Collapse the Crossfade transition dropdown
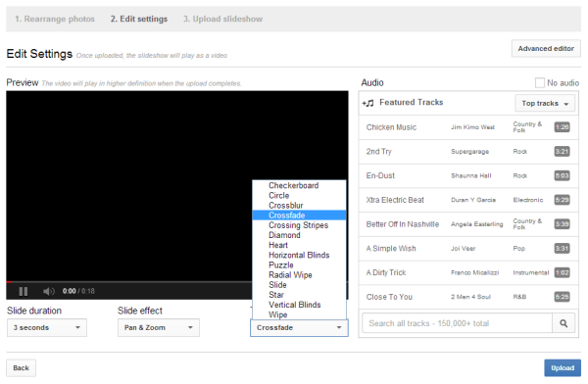The width and height of the screenshot is (588, 384). point(299,327)
